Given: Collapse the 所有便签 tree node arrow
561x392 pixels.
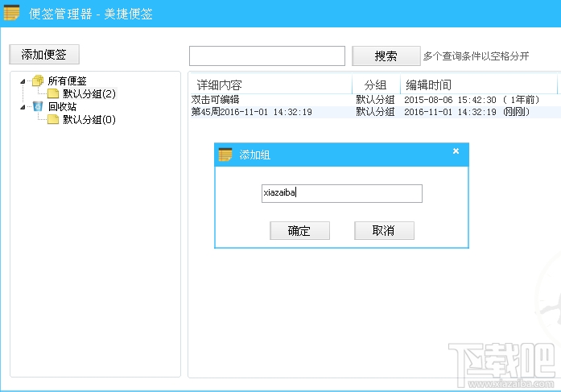Looking at the screenshot, I should [23, 81].
